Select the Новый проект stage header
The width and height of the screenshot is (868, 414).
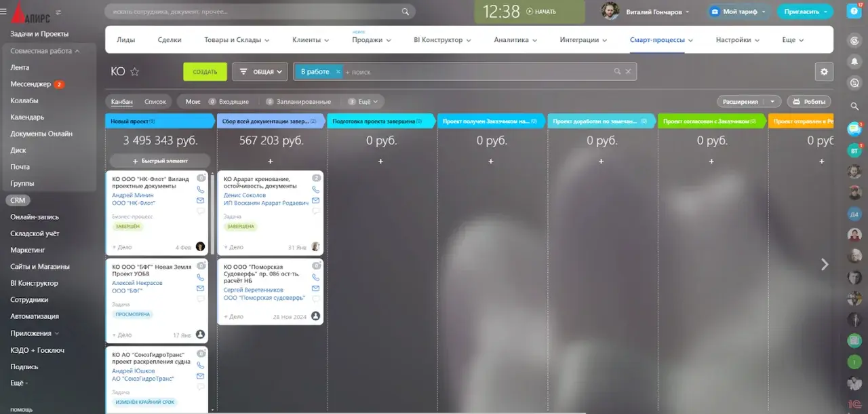[160, 121]
